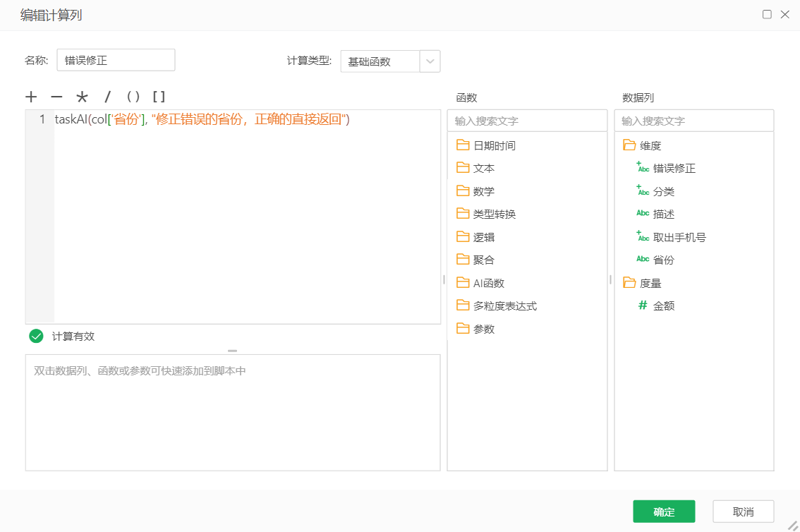Click the # icon beside 金额
The width and height of the screenshot is (800, 532).
(641, 305)
